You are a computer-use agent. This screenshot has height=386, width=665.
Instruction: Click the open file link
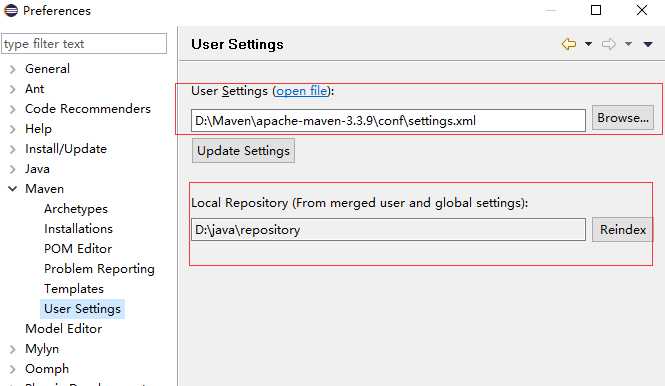tap(302, 91)
